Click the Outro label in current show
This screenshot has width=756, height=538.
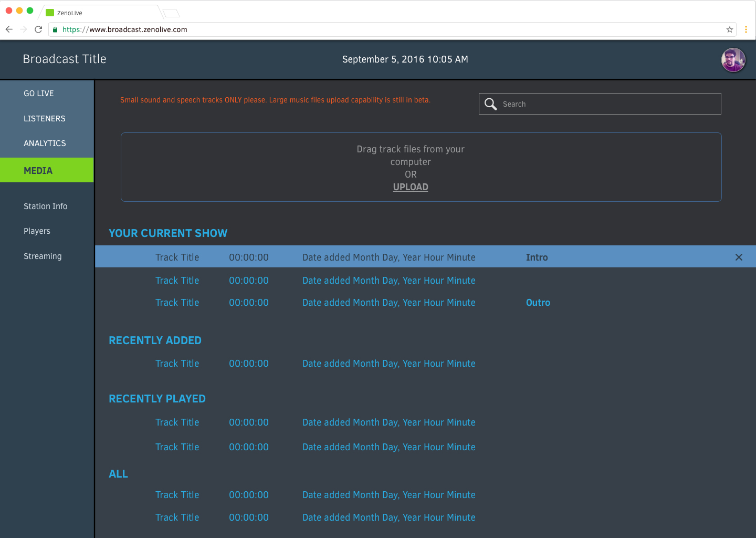click(x=538, y=302)
